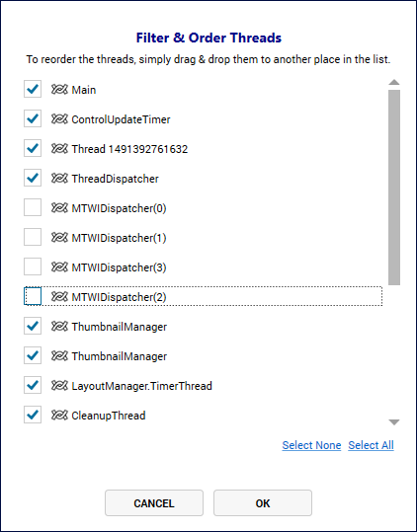
Task: Select the thread icon for Thread 1491392761632
Action: (x=59, y=149)
